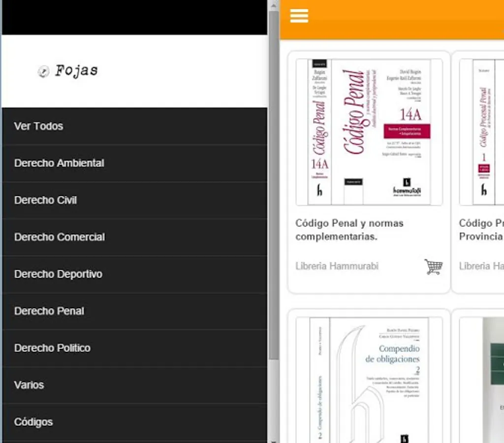Select Ver Todos category

pyautogui.click(x=135, y=127)
